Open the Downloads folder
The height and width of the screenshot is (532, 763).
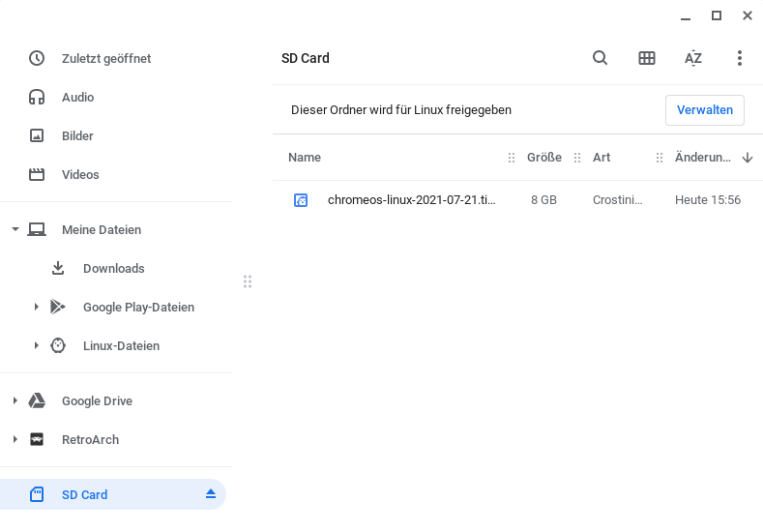pyautogui.click(x=114, y=268)
